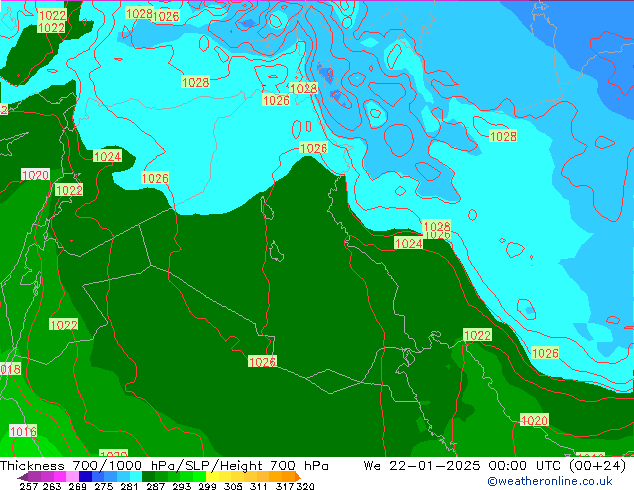Viewport: 634px width, 490px height.
Task: Click the orange arrow end of legend
Action: coord(298,477)
